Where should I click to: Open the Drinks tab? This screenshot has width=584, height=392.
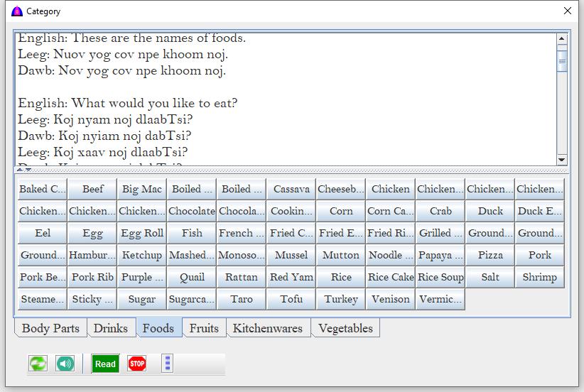(x=111, y=328)
